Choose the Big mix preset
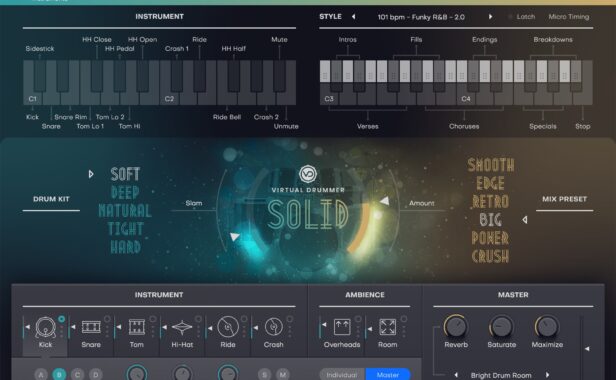 click(491, 220)
